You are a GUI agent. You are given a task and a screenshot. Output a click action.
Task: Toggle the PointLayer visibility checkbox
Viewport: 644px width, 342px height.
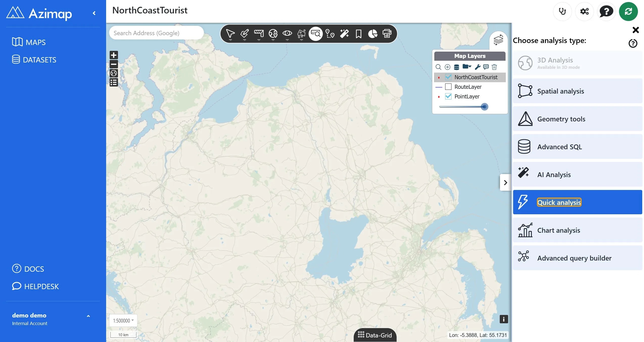click(448, 96)
